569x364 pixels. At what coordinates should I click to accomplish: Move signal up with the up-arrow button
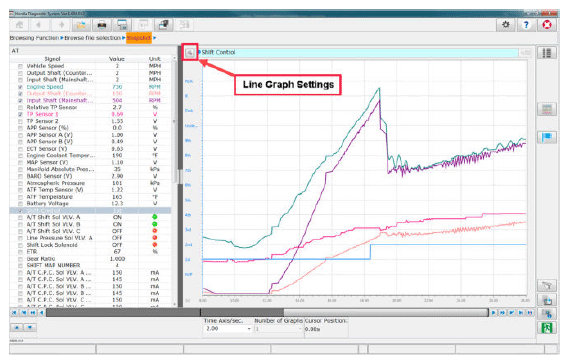click(x=17, y=327)
